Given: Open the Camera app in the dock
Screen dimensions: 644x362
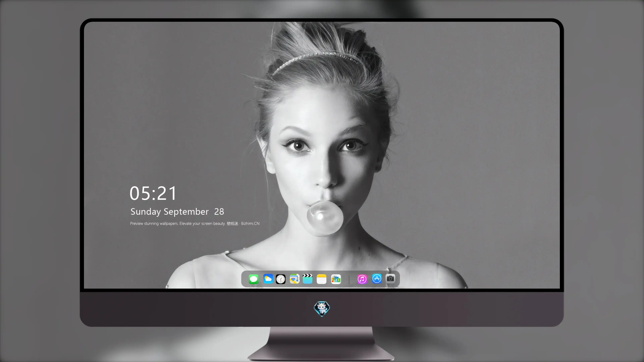Looking at the screenshot, I should click(390, 279).
